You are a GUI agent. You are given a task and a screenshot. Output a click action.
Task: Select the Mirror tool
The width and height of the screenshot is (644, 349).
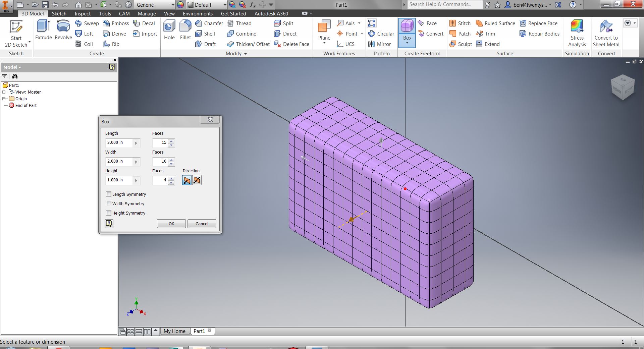[379, 44]
